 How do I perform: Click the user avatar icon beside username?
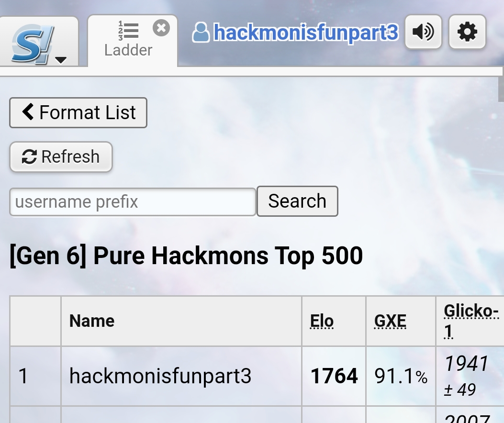click(x=201, y=33)
